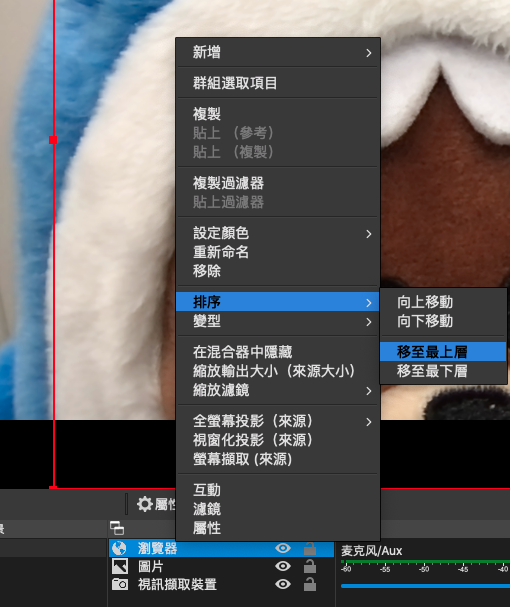Image resolution: width=510 pixels, height=607 pixels.
Task: Expand the 新增 submenu
Action: [x=278, y=52]
